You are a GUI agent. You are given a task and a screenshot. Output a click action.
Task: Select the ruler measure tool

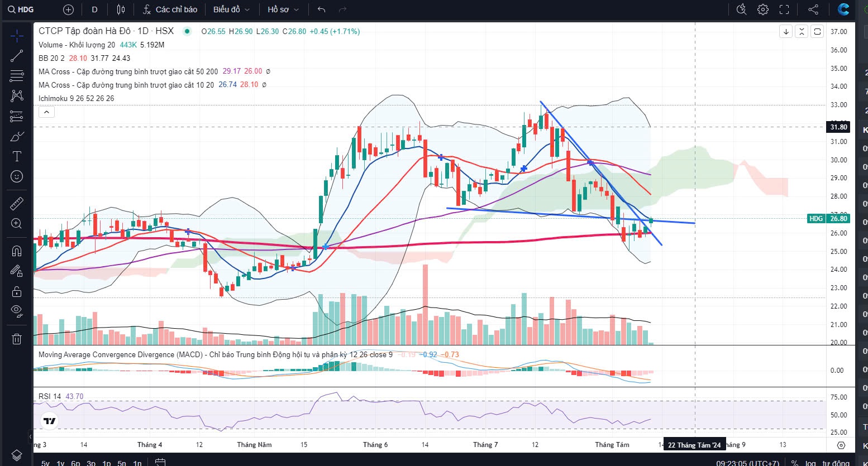pos(17,204)
